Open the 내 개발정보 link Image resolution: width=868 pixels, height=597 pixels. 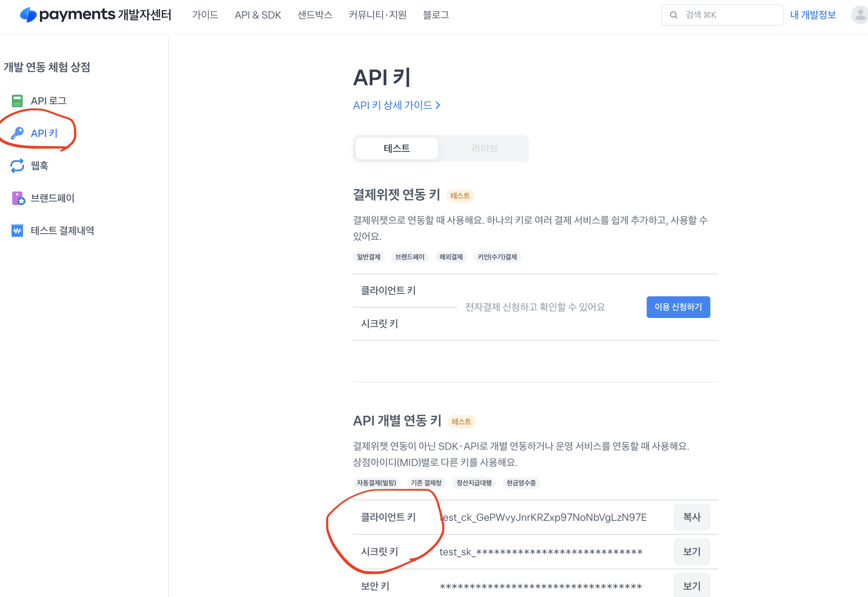pos(813,15)
